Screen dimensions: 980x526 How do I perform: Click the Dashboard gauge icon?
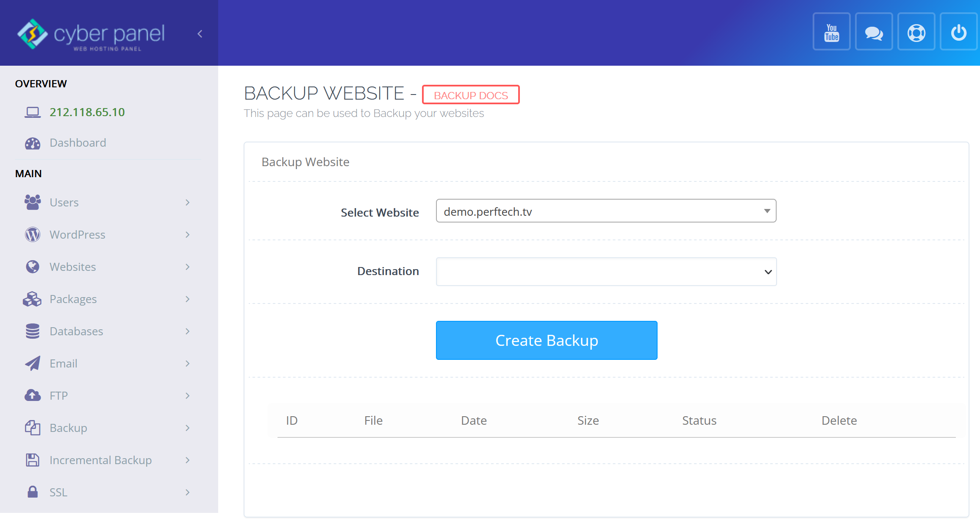tap(33, 143)
